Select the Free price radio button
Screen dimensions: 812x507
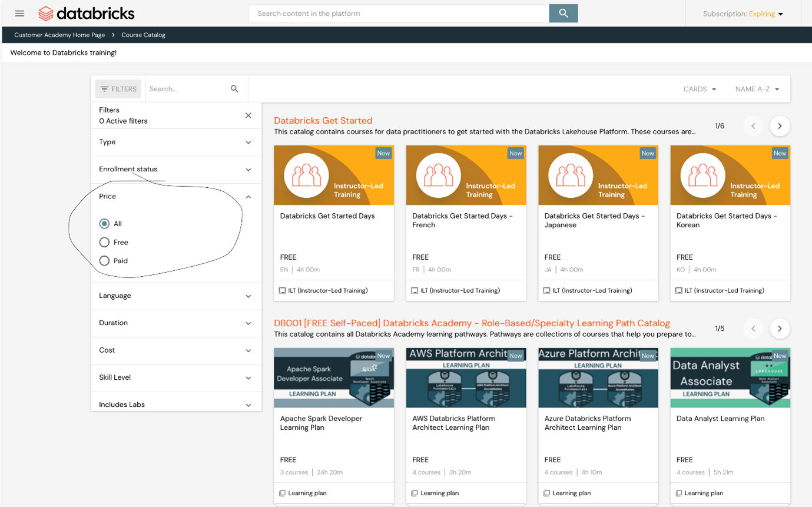coord(104,242)
